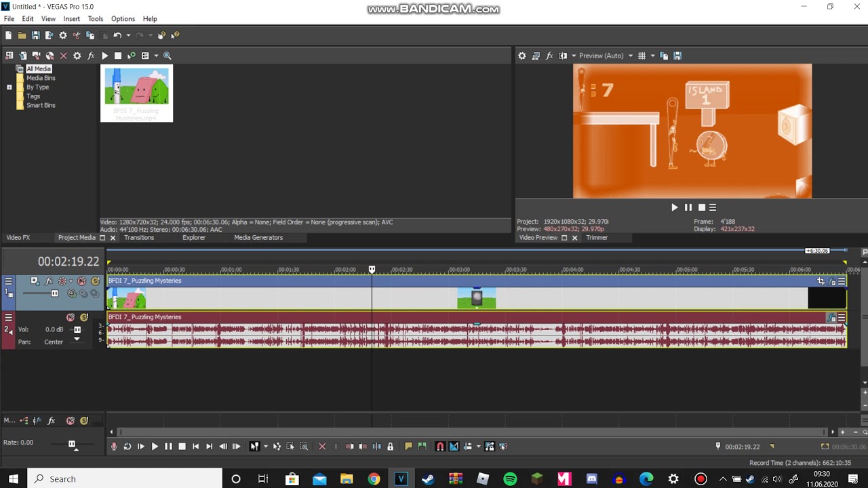The image size is (868, 488).
Task: Open video track 1 hamburger menu
Action: click(x=8, y=281)
